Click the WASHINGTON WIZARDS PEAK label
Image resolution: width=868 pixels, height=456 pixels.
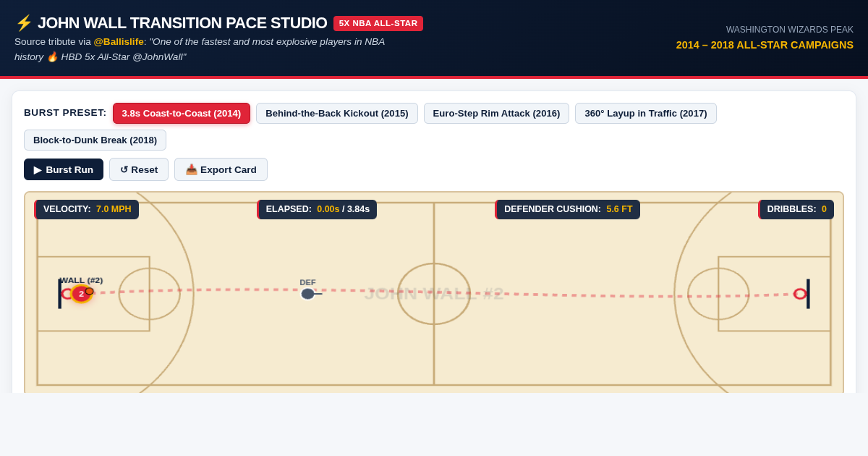(x=790, y=30)
